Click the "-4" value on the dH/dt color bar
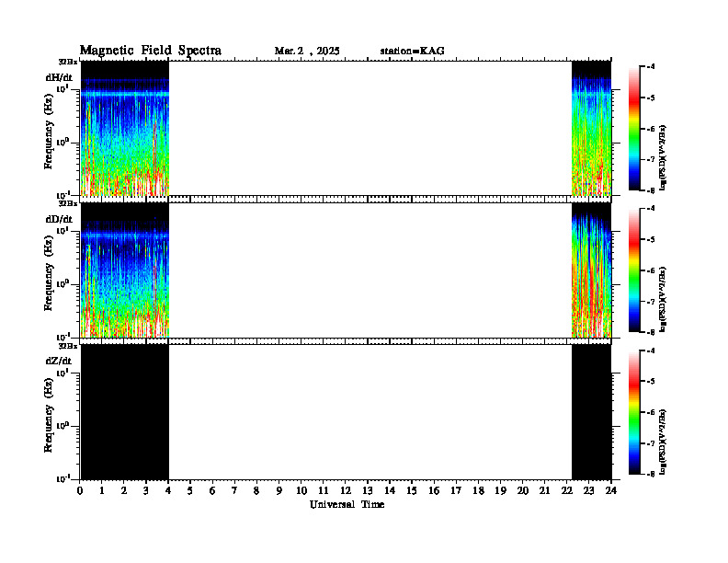Screen dimensions: 728x563 [x=651, y=67]
